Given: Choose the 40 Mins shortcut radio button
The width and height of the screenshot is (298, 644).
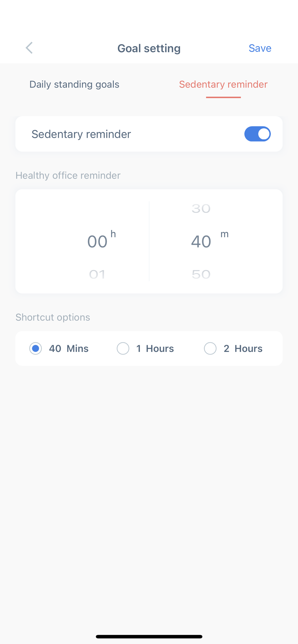Looking at the screenshot, I should coord(35,348).
